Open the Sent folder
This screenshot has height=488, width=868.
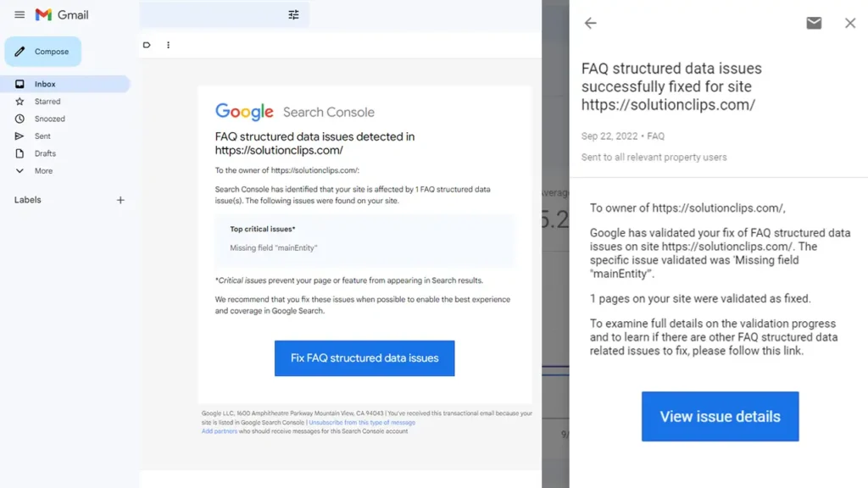point(42,136)
